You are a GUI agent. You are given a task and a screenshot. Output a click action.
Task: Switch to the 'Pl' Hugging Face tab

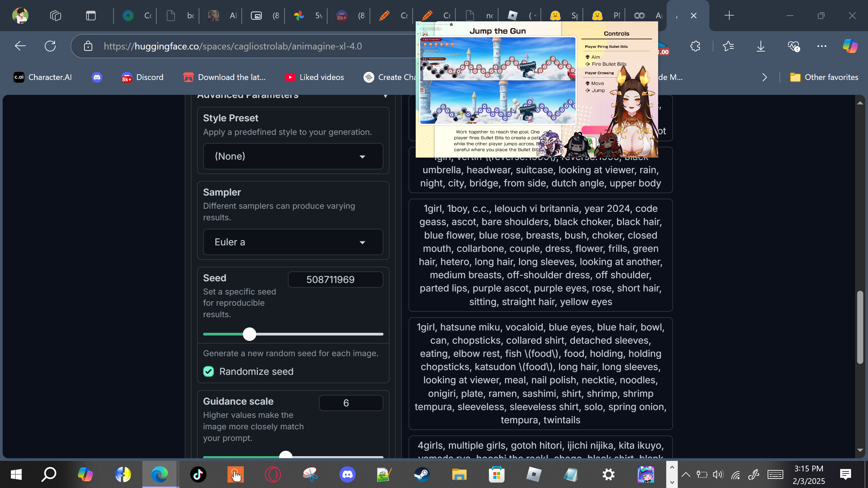pos(605,16)
